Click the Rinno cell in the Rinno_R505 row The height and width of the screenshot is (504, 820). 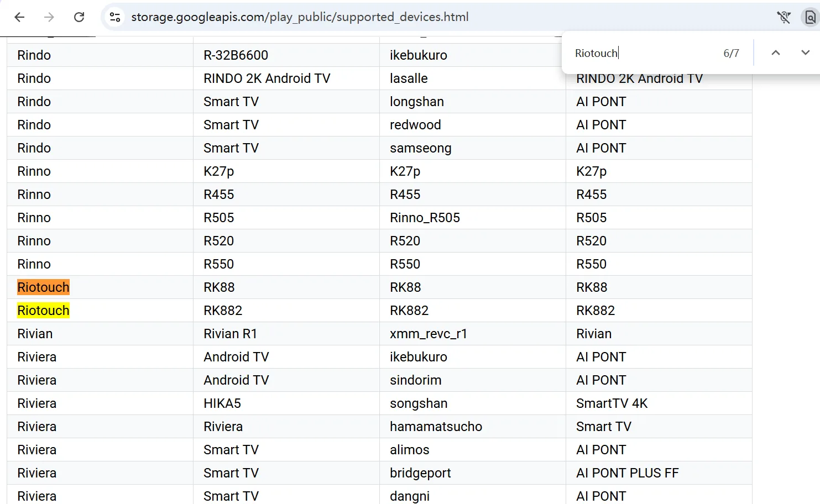(100, 218)
